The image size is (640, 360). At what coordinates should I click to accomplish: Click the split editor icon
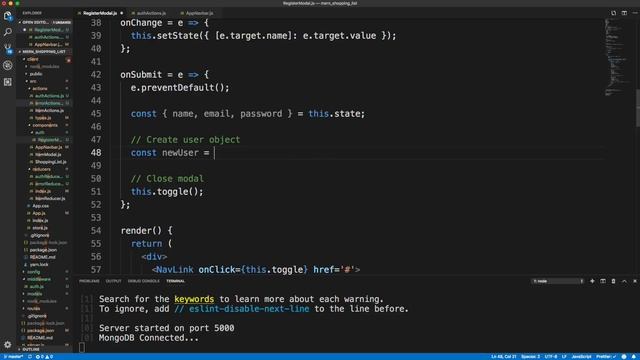pos(624,13)
